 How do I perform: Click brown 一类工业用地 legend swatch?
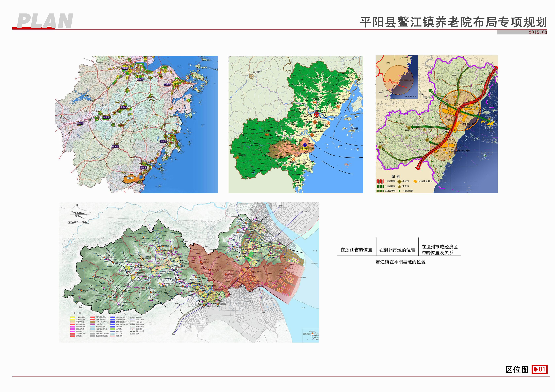click(x=93, y=322)
